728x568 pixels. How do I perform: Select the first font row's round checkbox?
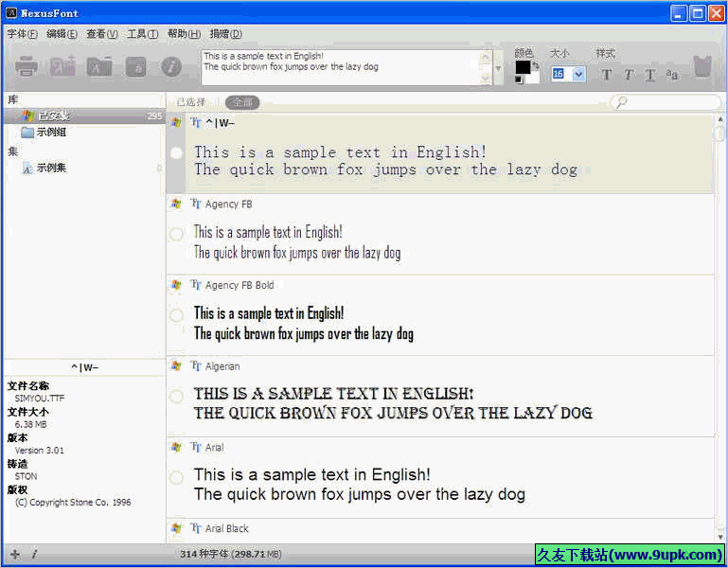176,152
